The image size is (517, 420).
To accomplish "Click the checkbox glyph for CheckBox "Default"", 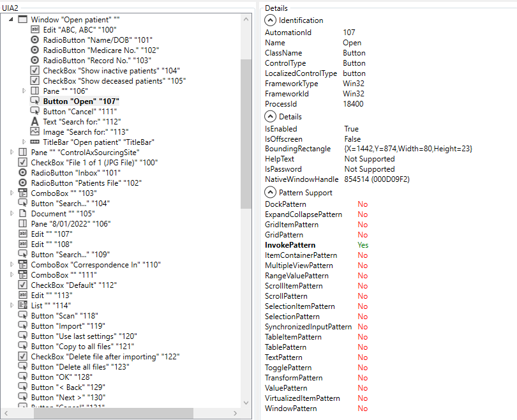I will [23, 285].
